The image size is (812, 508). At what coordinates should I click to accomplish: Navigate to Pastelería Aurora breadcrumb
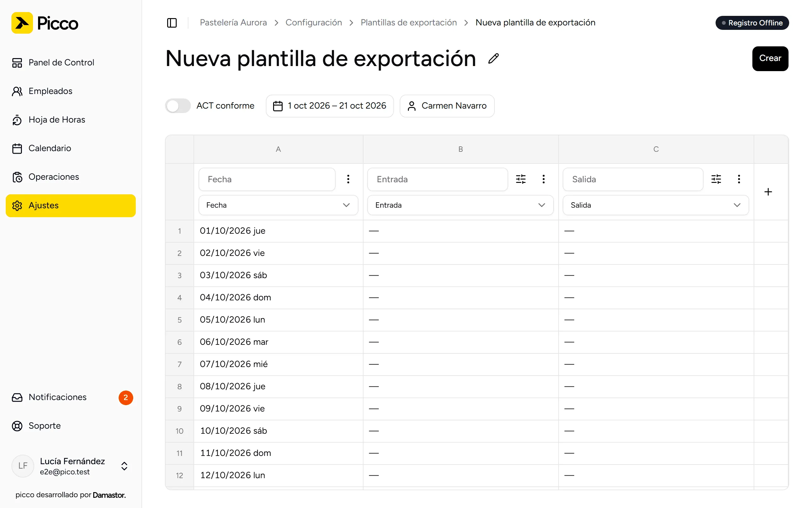click(x=233, y=23)
